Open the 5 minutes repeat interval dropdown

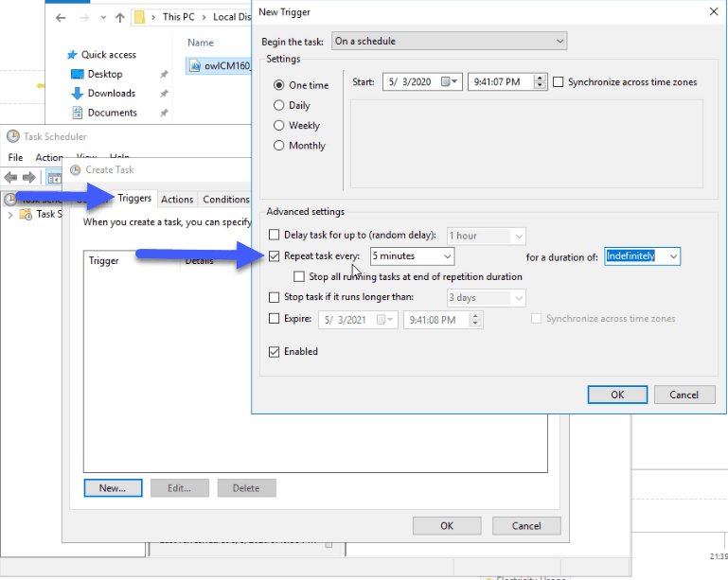click(412, 256)
